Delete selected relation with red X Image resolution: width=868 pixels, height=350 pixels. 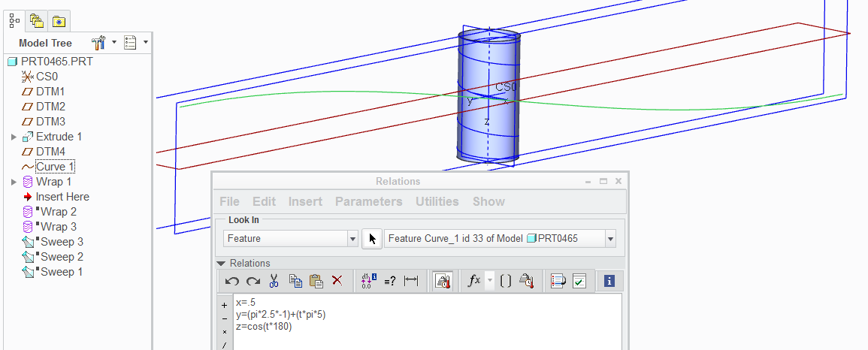coord(337,281)
